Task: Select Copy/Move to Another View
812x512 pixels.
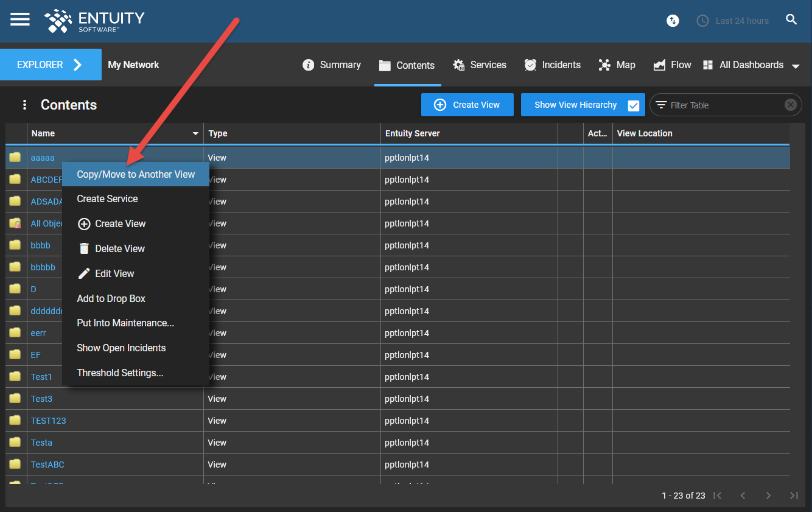Action: 136,174
